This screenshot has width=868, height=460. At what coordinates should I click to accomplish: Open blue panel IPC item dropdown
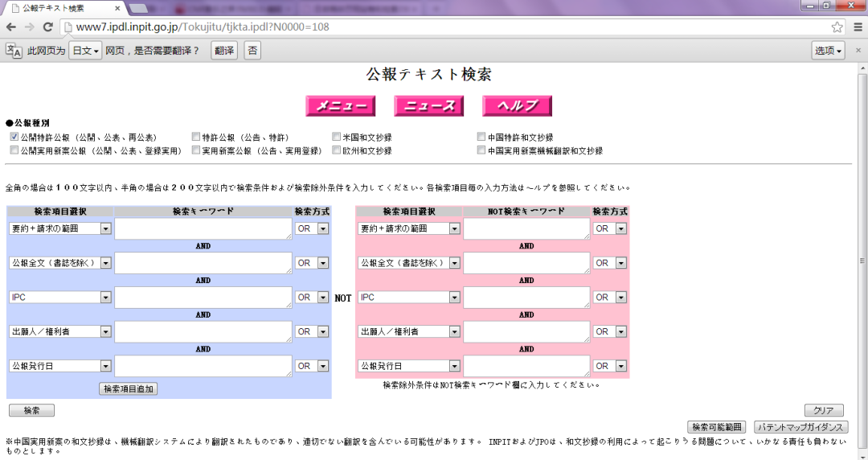point(59,297)
